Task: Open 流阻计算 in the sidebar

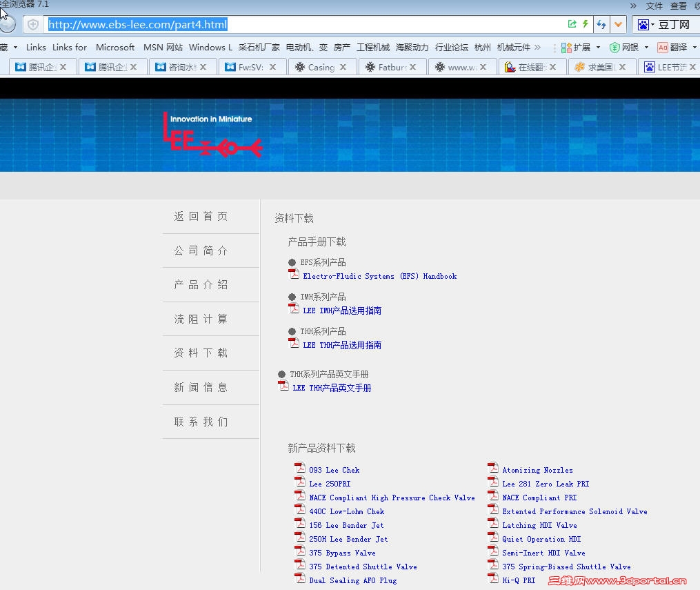Action: pos(201,319)
